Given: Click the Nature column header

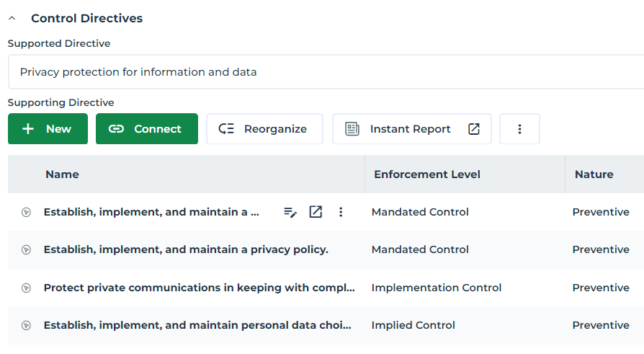Looking at the screenshot, I should tap(594, 174).
